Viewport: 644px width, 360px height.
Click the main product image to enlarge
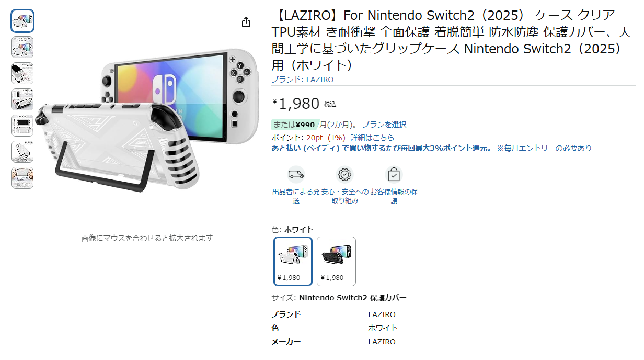coord(147,120)
